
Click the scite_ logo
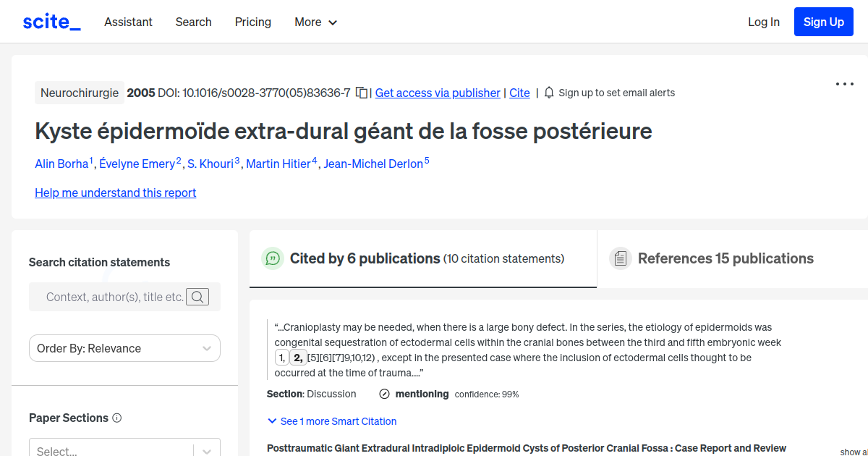click(x=51, y=21)
